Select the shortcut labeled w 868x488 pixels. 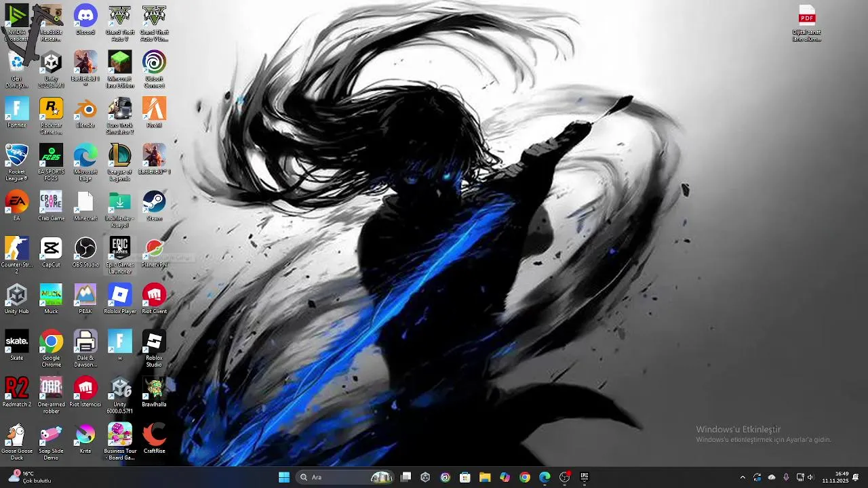pos(120,345)
